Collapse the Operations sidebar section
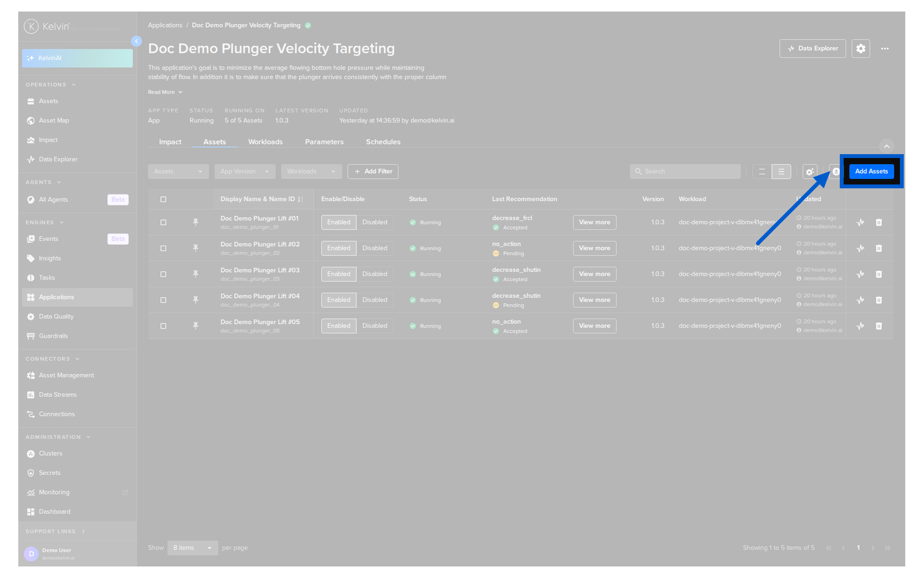Viewport: 924px width, 578px height. click(51, 85)
